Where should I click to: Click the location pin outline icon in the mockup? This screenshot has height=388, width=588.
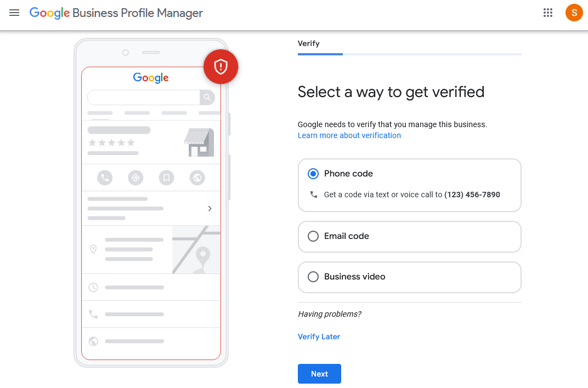point(93,249)
